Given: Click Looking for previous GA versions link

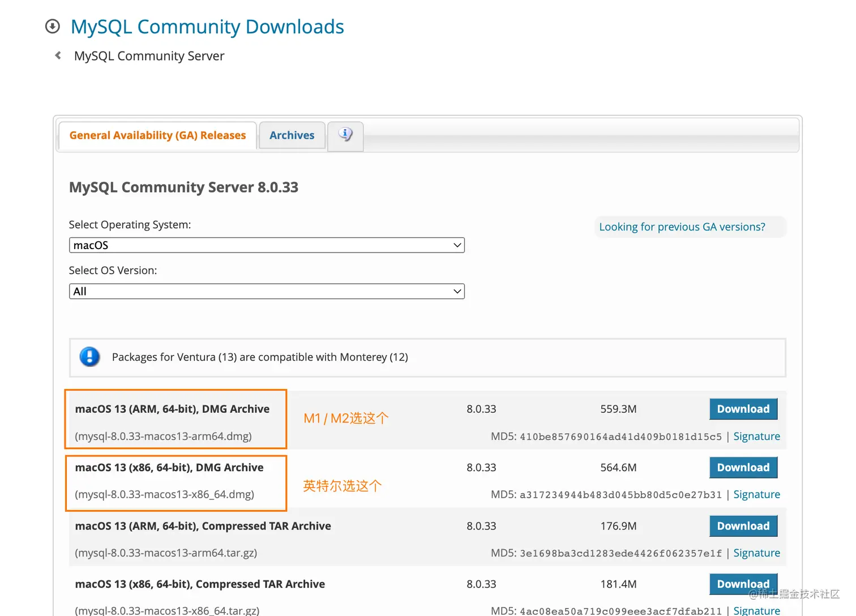Looking at the screenshot, I should click(x=682, y=227).
